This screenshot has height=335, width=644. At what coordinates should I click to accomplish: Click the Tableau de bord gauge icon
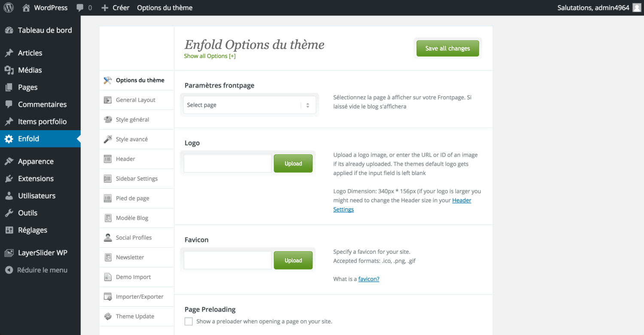[9, 30]
